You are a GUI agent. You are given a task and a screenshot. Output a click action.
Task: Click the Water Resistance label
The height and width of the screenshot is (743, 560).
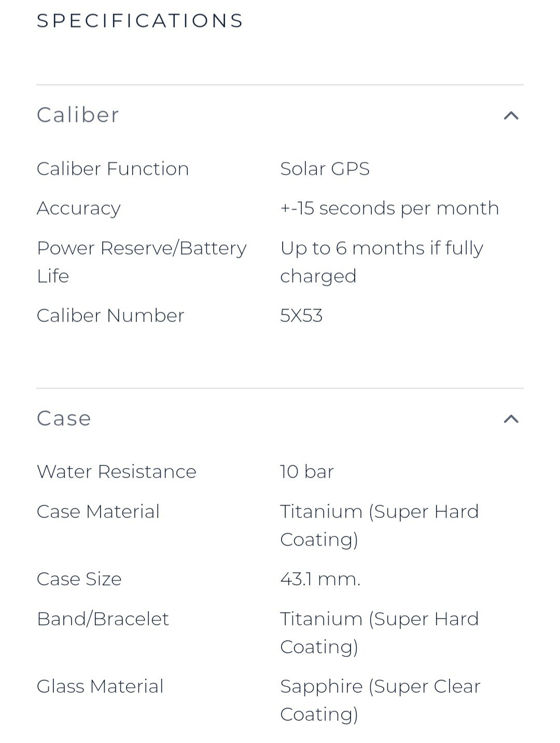click(117, 471)
